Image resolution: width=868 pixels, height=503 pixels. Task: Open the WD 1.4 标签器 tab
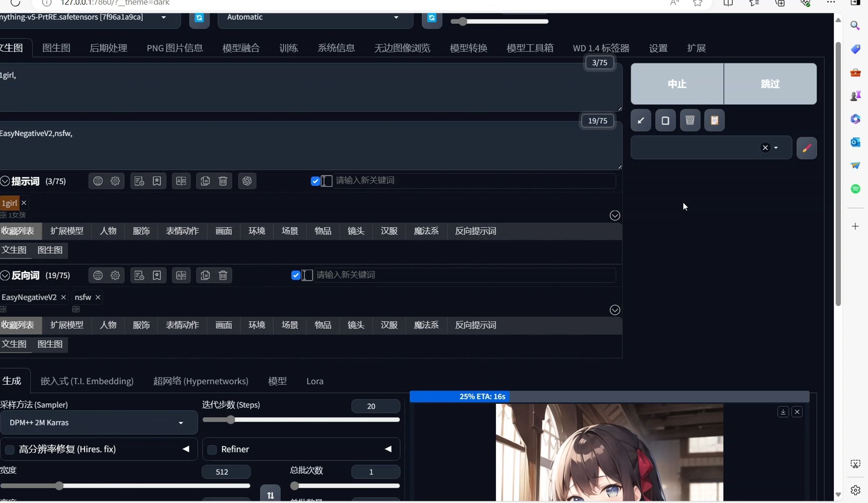[601, 48]
